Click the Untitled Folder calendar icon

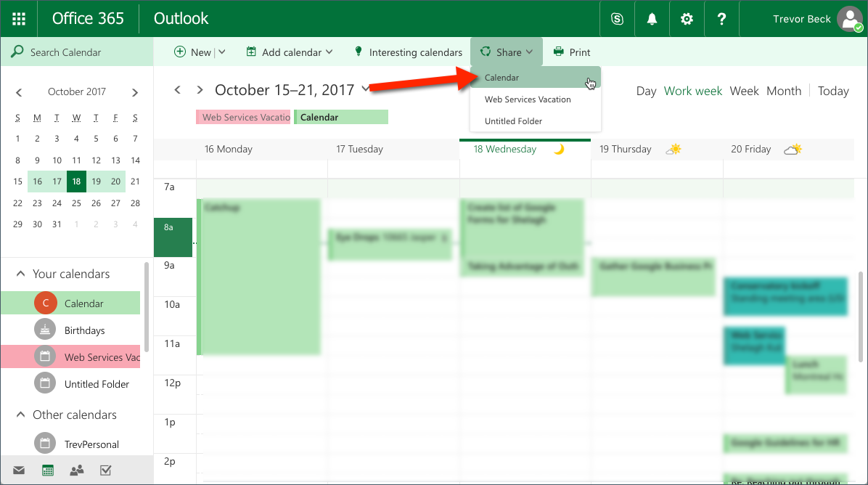[x=45, y=383]
